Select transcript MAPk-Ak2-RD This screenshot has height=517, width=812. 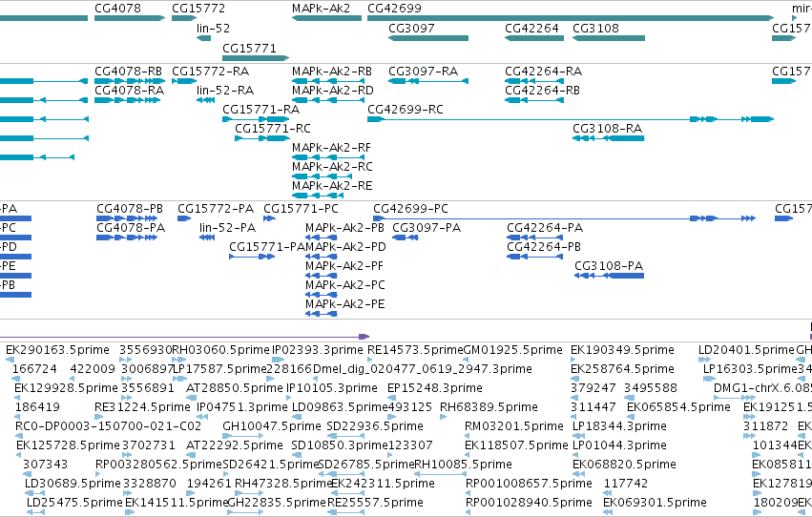332,91
